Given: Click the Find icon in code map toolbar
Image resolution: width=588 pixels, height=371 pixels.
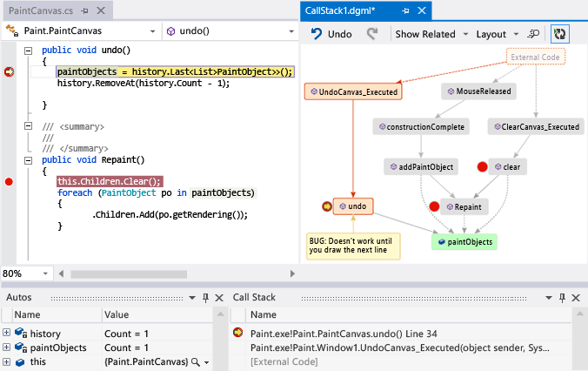Looking at the screenshot, I should [533, 34].
